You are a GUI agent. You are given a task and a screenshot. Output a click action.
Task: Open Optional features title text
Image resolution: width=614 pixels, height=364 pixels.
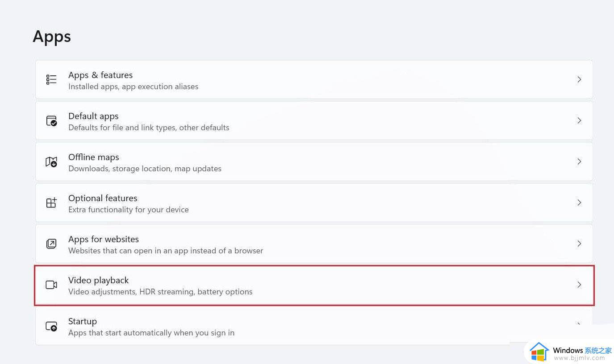[103, 198]
